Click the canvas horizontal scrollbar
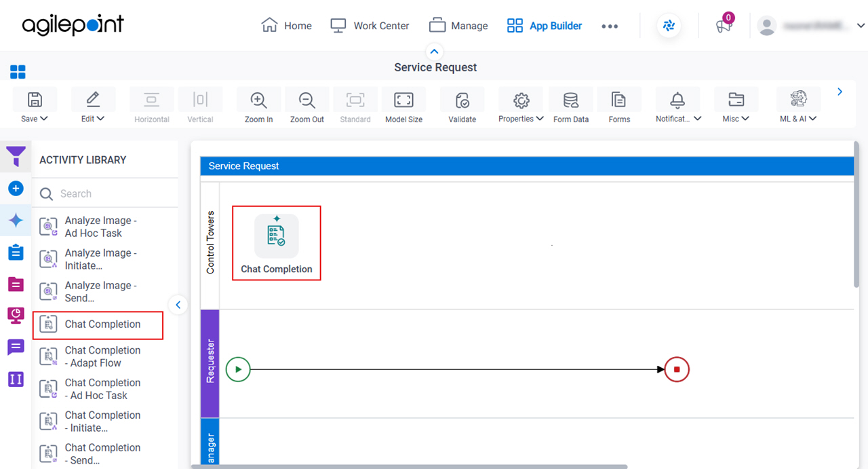The height and width of the screenshot is (469, 868). pos(409,466)
